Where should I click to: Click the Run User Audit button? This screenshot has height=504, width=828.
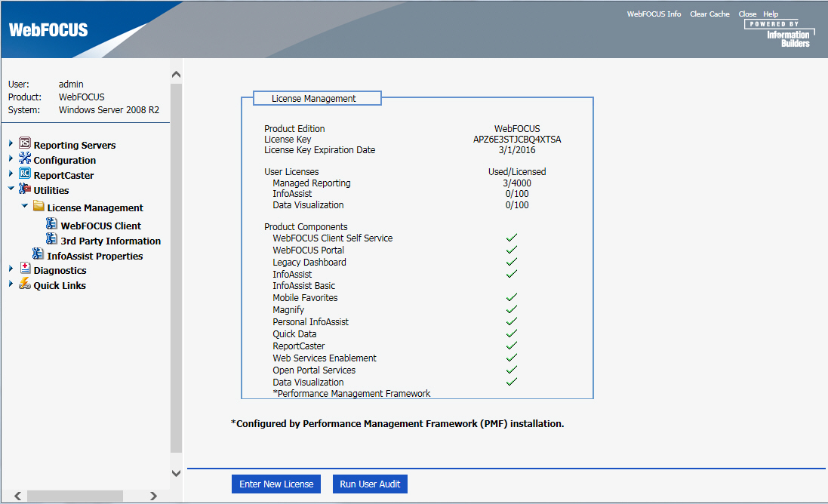pyautogui.click(x=370, y=484)
